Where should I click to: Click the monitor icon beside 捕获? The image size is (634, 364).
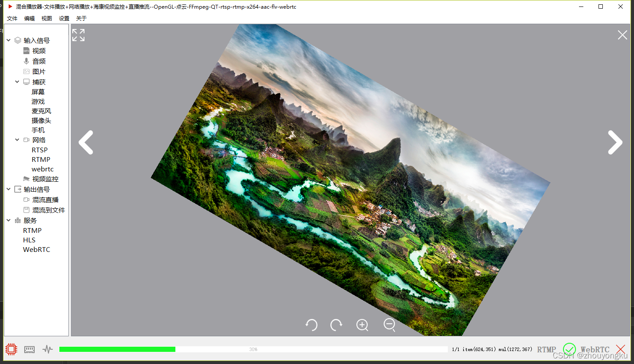tap(26, 82)
